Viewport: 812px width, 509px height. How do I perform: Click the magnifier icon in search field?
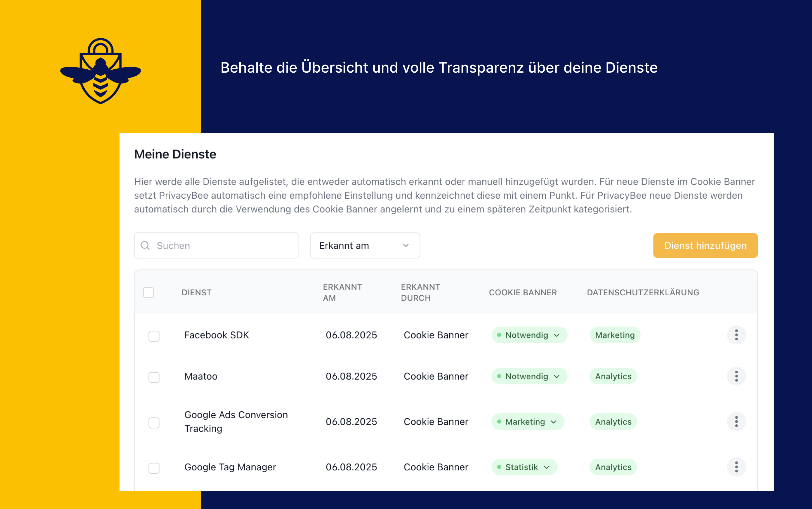(145, 245)
